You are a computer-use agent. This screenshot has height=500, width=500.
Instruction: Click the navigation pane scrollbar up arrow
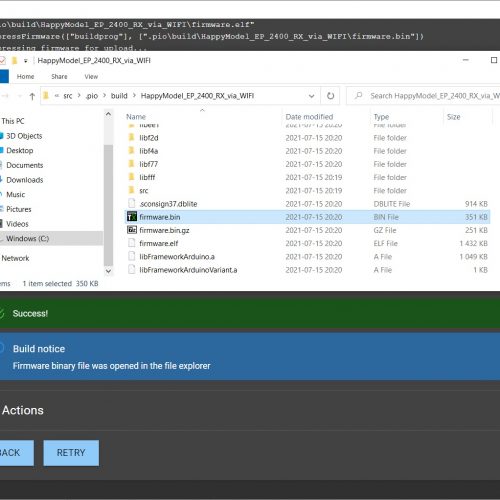[108, 115]
